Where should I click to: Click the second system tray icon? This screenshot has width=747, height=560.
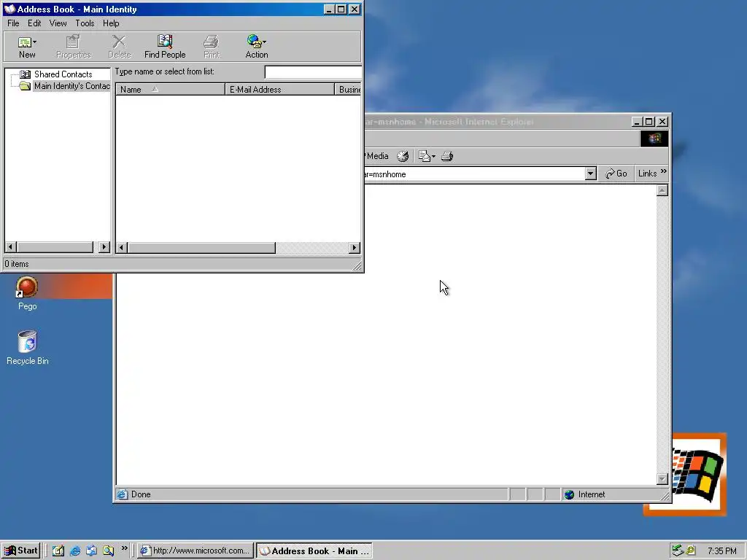point(690,551)
